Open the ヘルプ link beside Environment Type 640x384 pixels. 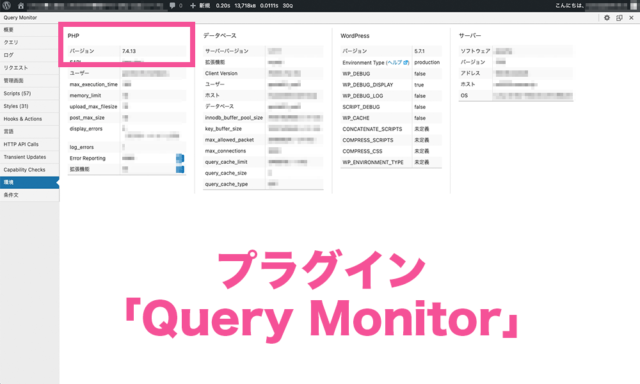point(397,62)
